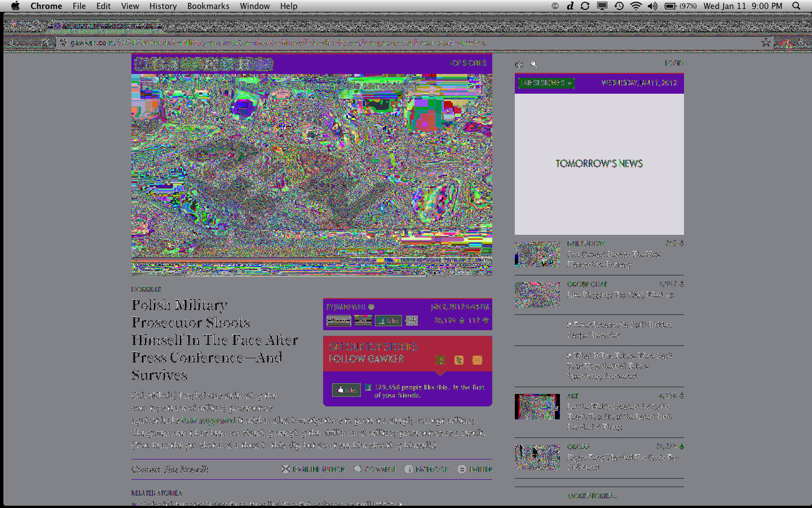Click the TOMORROW'S NEWS panel
The height and width of the screenshot is (508, 812).
(x=599, y=164)
